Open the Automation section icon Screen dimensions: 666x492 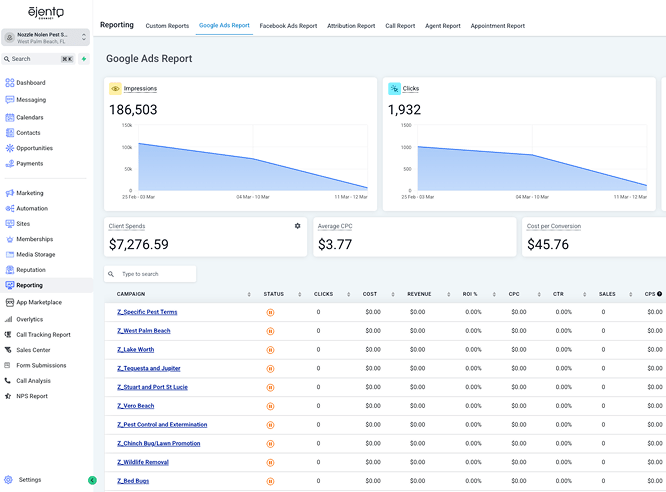[x=9, y=208]
